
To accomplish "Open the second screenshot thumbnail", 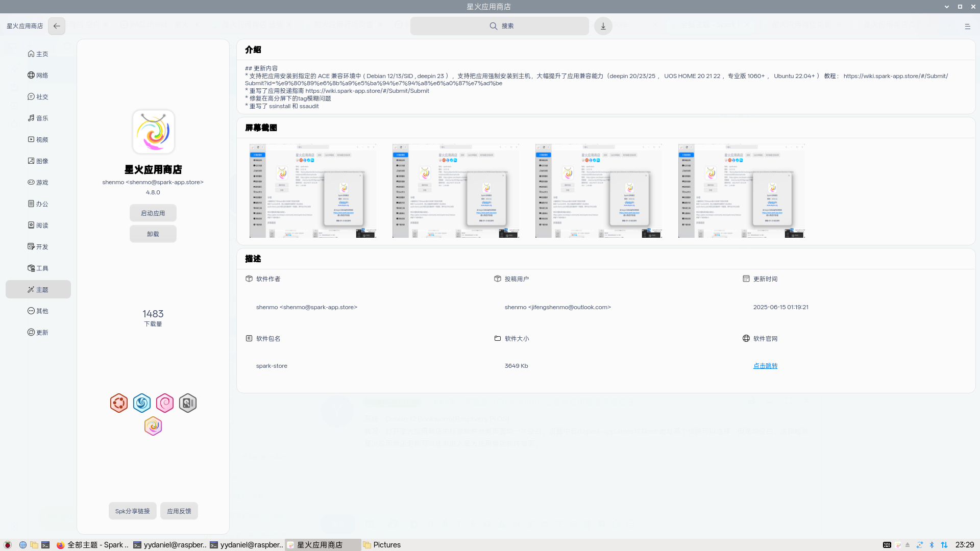I will (456, 191).
